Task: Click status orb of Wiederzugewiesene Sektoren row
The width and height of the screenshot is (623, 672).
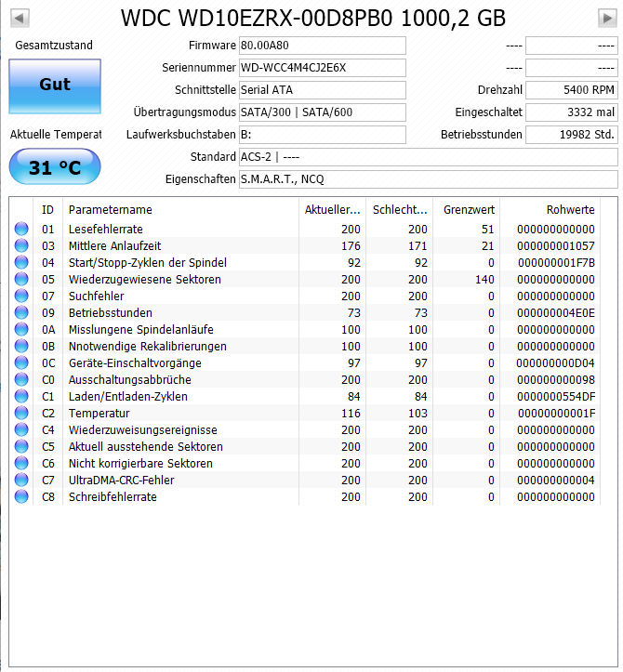Action: click(21, 279)
